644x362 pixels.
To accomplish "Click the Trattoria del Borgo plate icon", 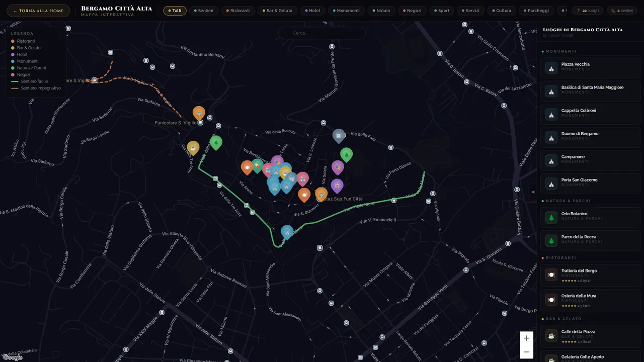I will [x=551, y=275].
